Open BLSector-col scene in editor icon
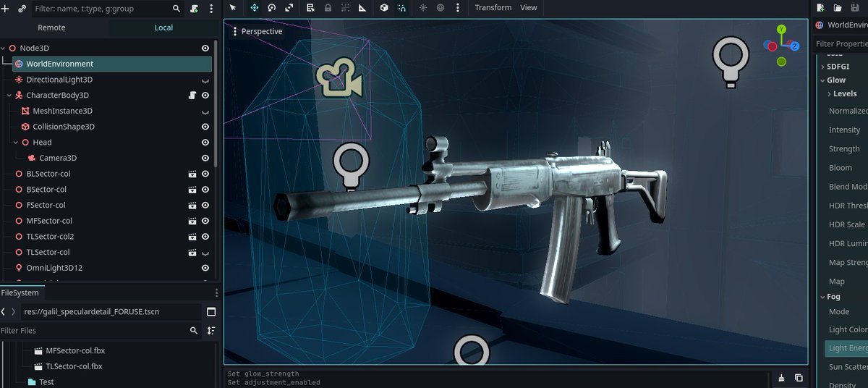 (x=192, y=174)
